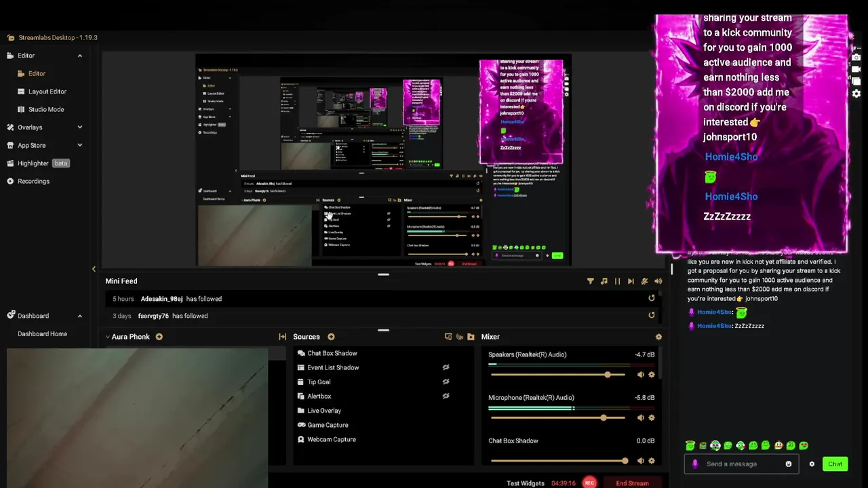Add a new scene next to Aura Phonk
Screen dimensions: 868x488
point(159,337)
